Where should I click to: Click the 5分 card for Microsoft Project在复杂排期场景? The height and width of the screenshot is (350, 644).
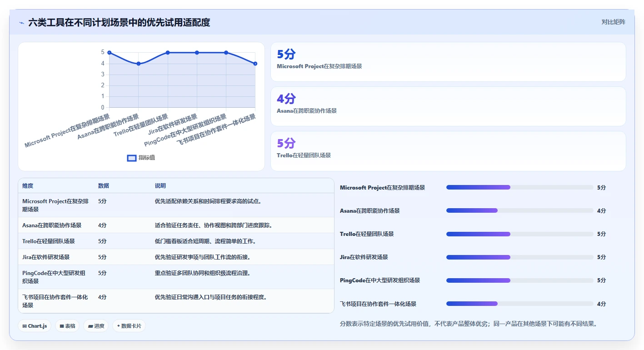(x=448, y=62)
